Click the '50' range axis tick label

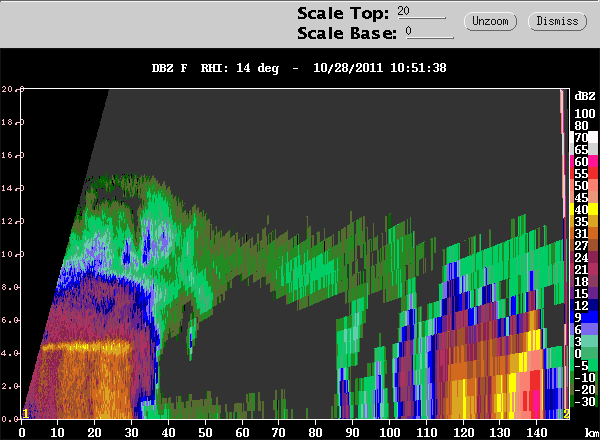coord(205,432)
